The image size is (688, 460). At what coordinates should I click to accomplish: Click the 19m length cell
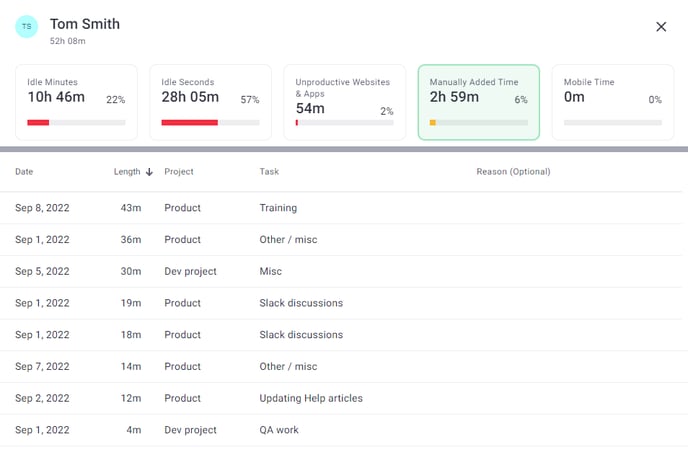(x=131, y=303)
